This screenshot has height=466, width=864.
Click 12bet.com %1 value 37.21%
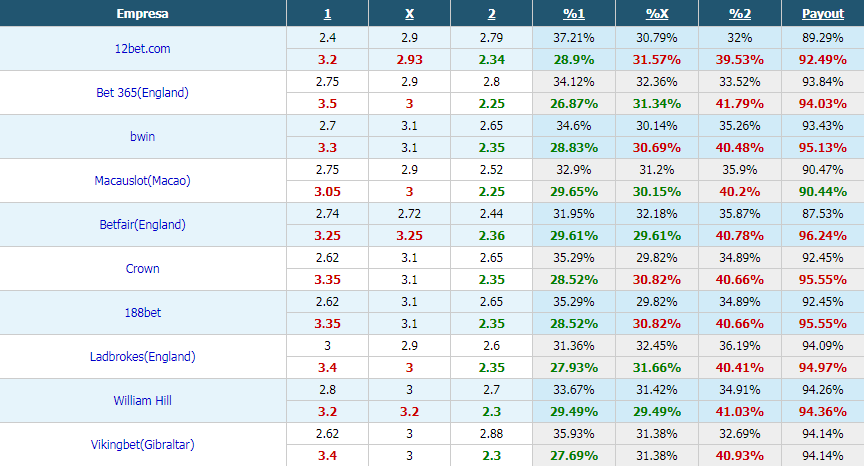pos(574,37)
